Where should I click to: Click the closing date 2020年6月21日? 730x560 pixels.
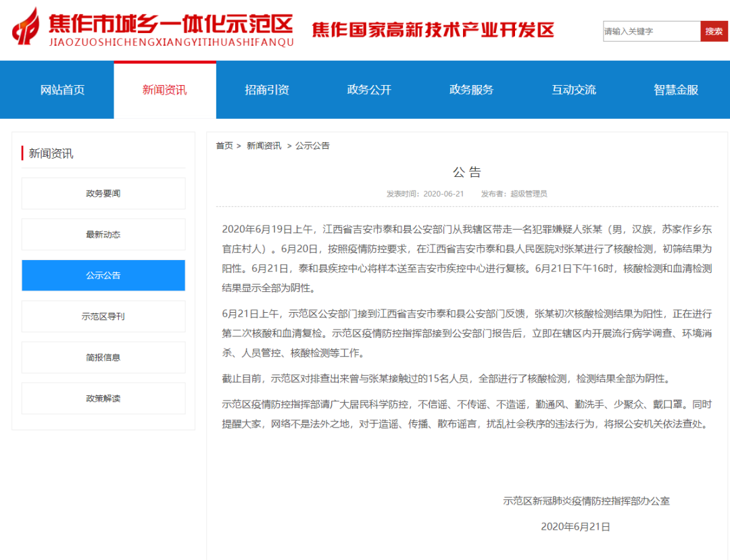click(575, 526)
